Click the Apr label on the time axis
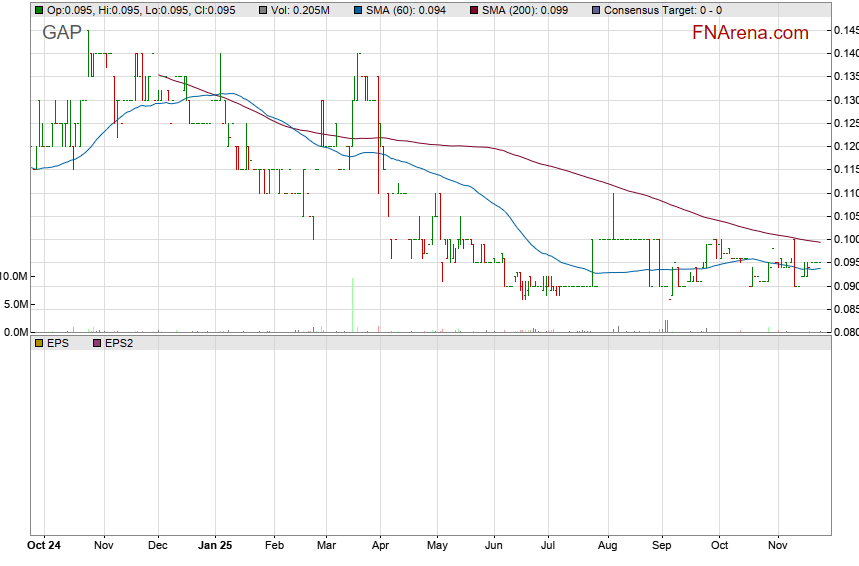 [x=380, y=547]
